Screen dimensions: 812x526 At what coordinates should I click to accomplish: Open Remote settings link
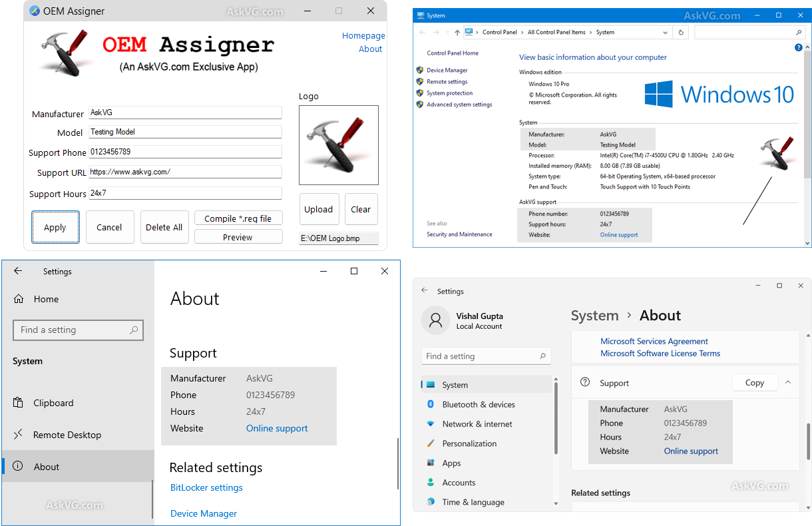coord(447,82)
